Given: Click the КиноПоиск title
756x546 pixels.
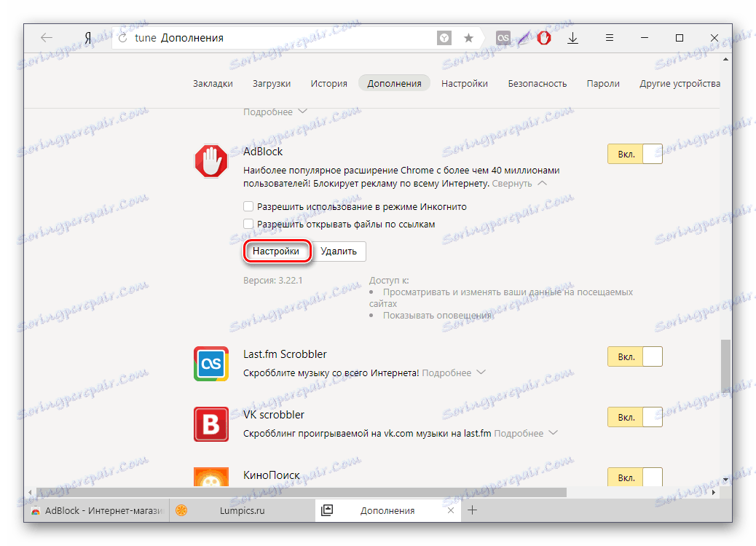Looking at the screenshot, I should click(x=272, y=475).
